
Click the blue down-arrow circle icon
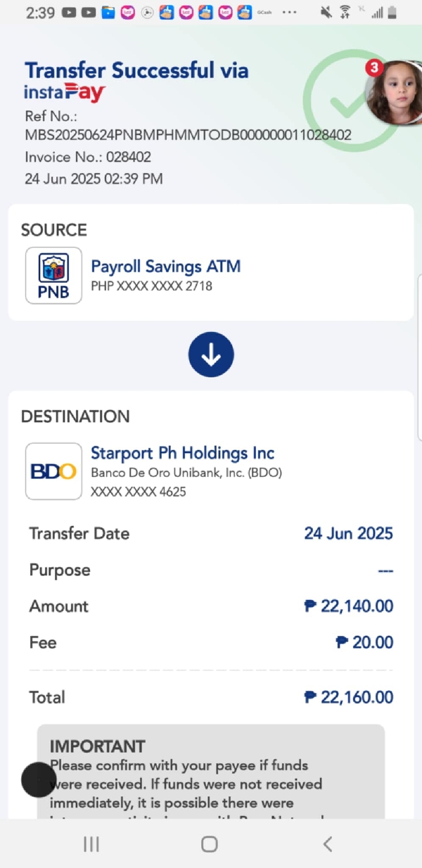click(211, 355)
